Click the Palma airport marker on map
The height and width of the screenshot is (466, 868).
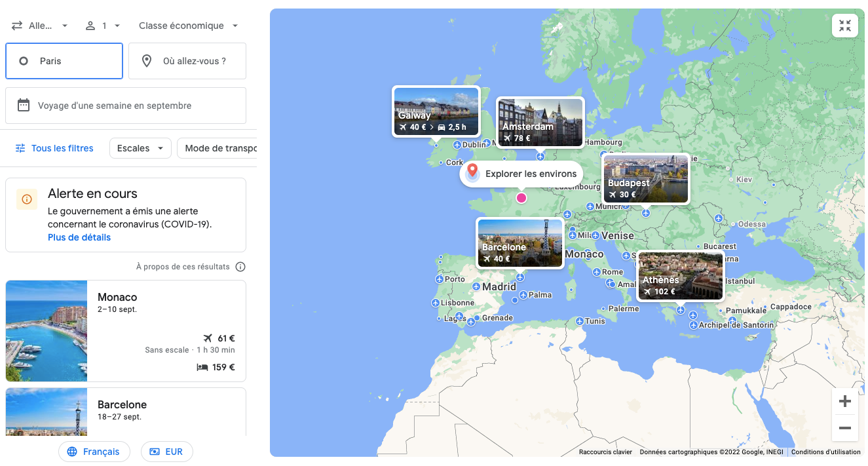[523, 295]
